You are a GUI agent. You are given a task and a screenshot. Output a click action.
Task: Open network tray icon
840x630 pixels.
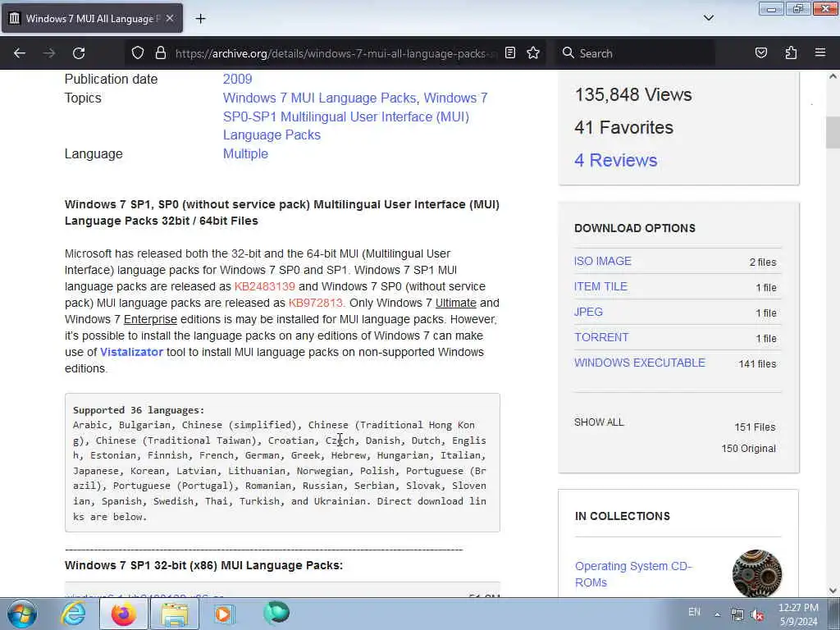click(737, 615)
